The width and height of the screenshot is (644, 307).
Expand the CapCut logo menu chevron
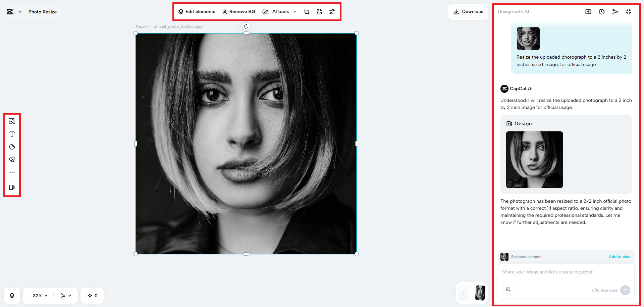pos(20,12)
